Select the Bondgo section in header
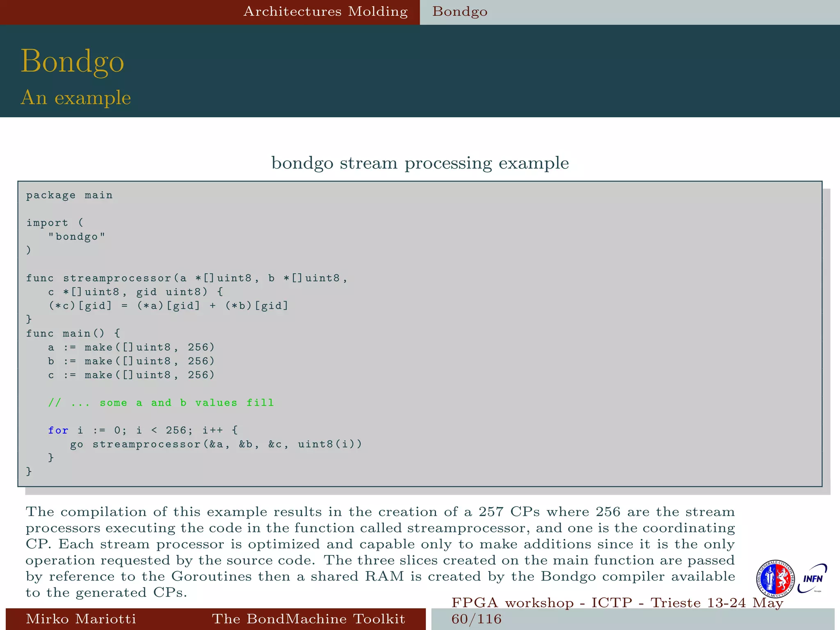 (460, 11)
